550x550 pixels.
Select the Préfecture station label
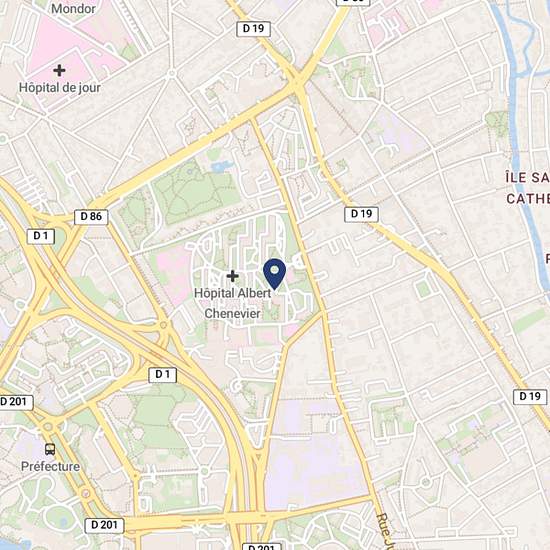pyautogui.click(x=50, y=467)
